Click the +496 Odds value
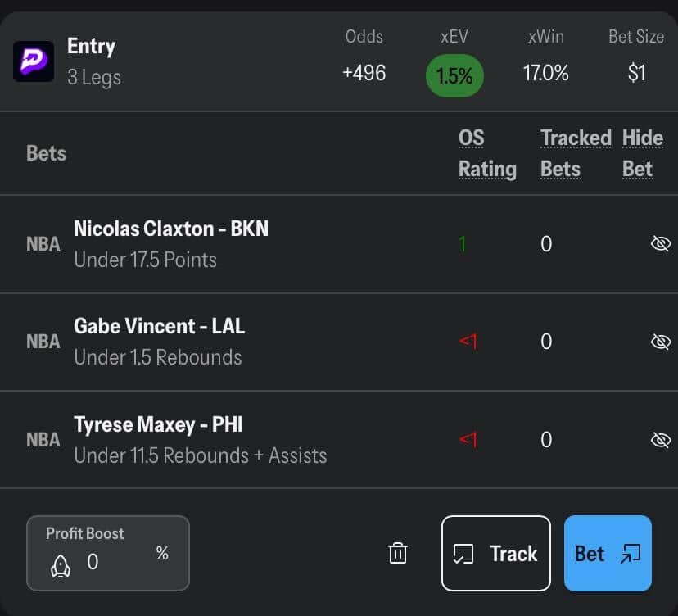Screen dimensions: 678x616 (364, 73)
